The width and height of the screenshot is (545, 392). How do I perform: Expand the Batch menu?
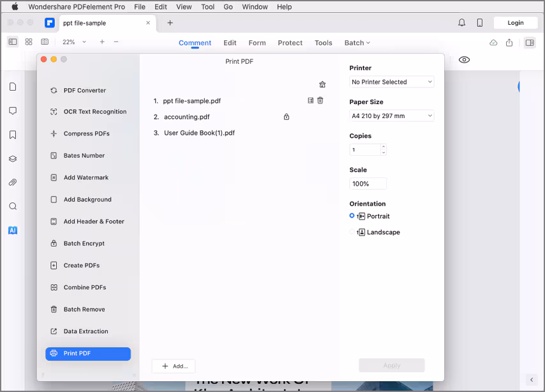(x=357, y=43)
